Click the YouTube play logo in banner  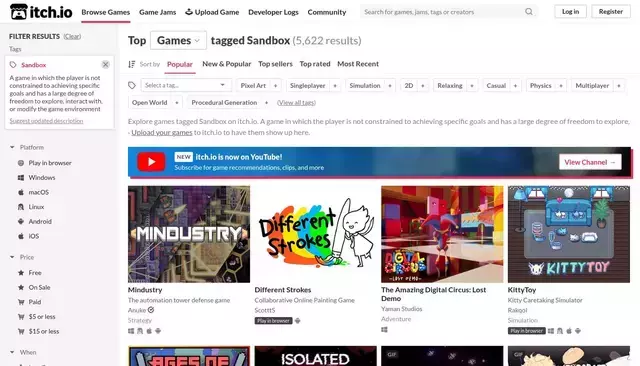[151, 162]
